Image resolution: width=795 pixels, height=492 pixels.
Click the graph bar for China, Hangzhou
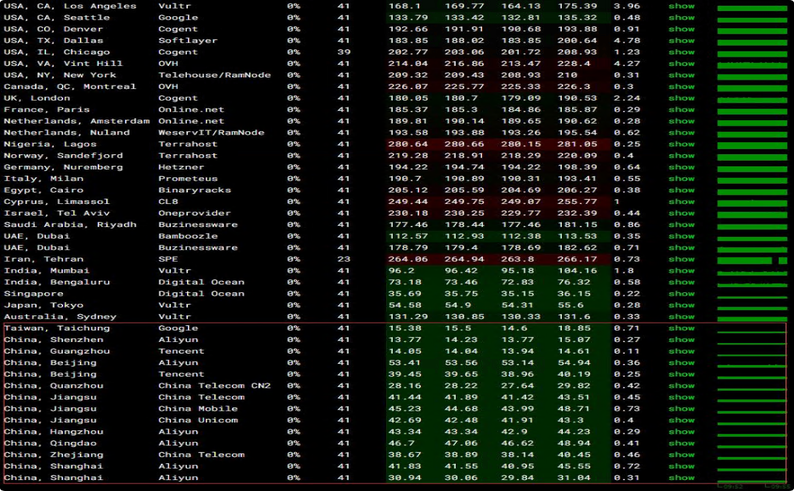[x=752, y=432]
